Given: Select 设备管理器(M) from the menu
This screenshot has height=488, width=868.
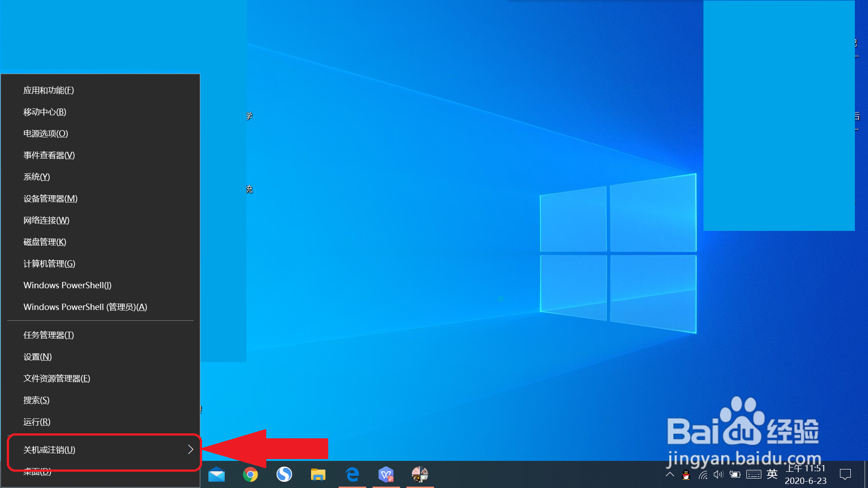Looking at the screenshot, I should tap(51, 199).
